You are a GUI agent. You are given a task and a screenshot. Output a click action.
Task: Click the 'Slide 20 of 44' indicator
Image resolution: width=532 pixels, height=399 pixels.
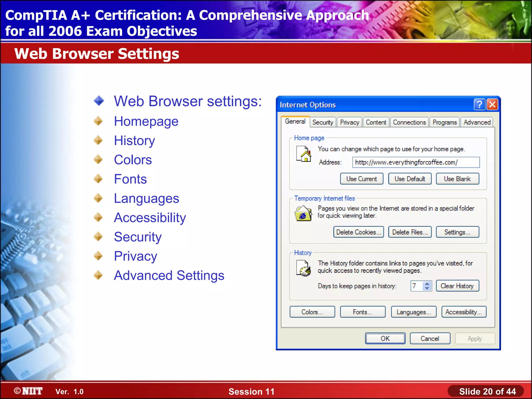[x=487, y=391]
